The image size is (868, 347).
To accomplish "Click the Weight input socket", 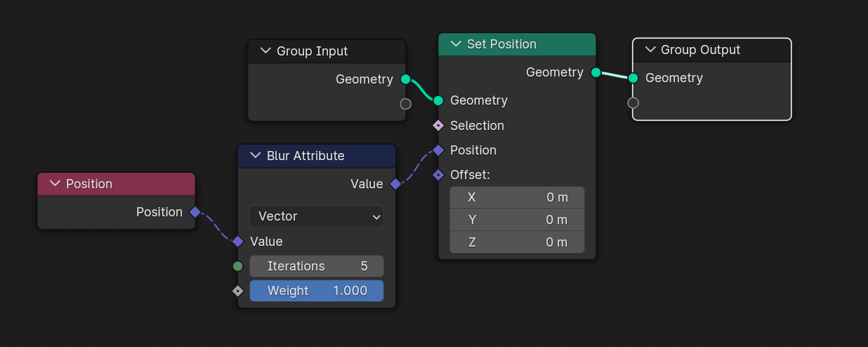I will pyautogui.click(x=237, y=291).
